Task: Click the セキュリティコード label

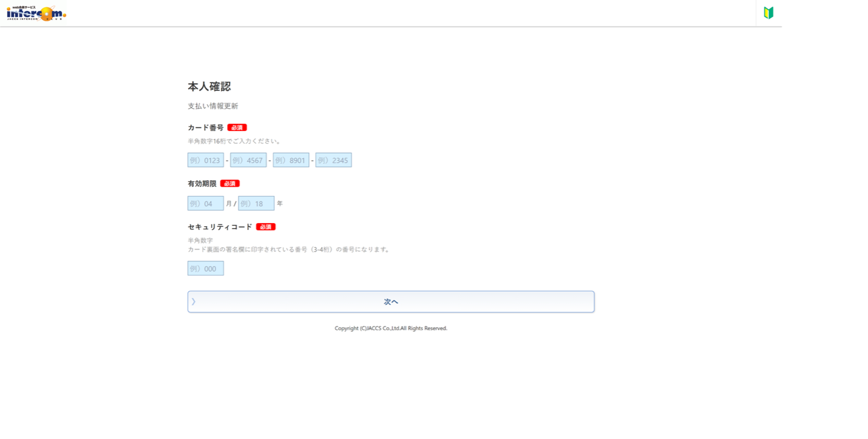Action: [x=220, y=227]
